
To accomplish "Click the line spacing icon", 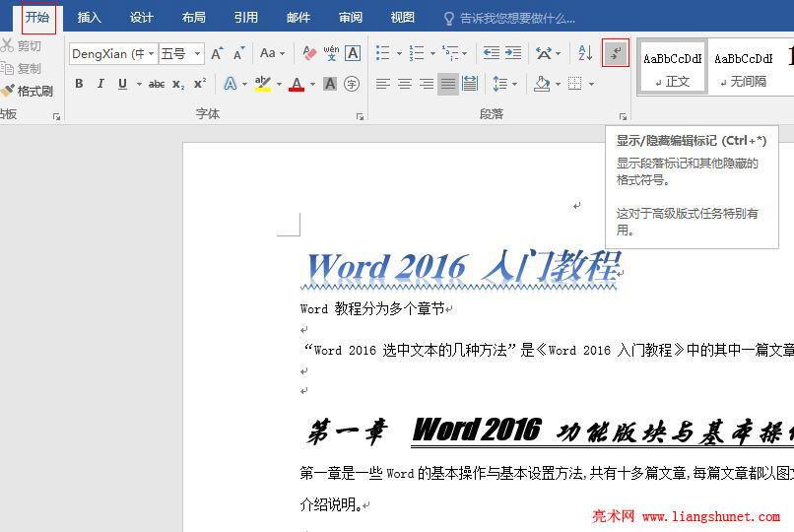I will click(499, 84).
